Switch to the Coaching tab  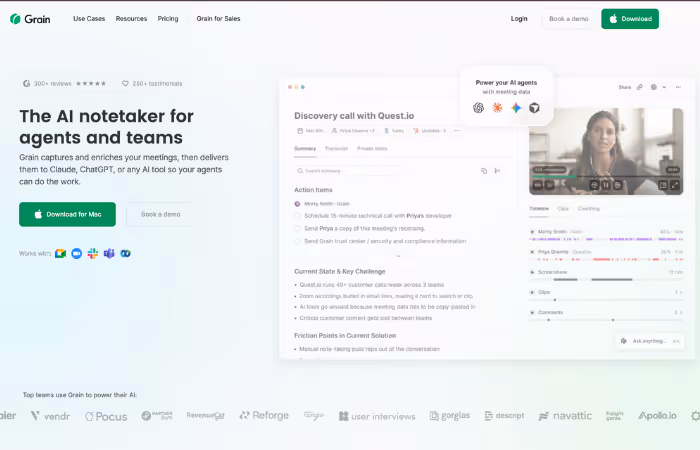[x=589, y=208]
